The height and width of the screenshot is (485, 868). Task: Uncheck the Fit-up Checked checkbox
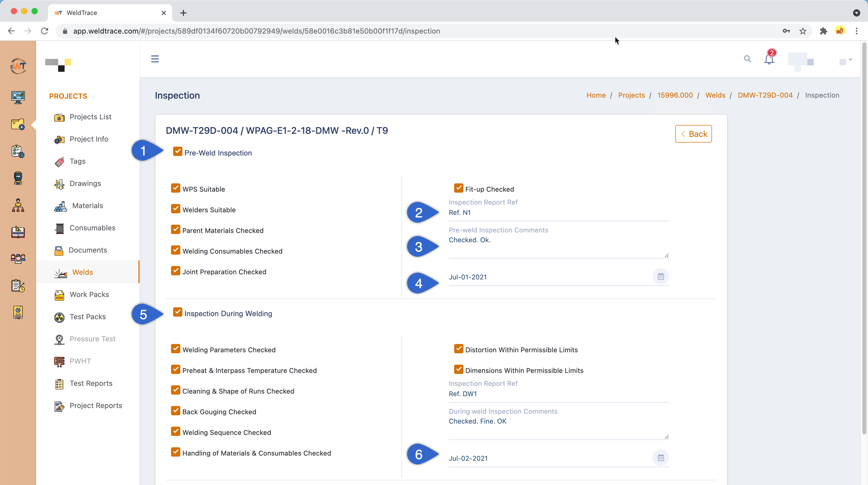(458, 188)
